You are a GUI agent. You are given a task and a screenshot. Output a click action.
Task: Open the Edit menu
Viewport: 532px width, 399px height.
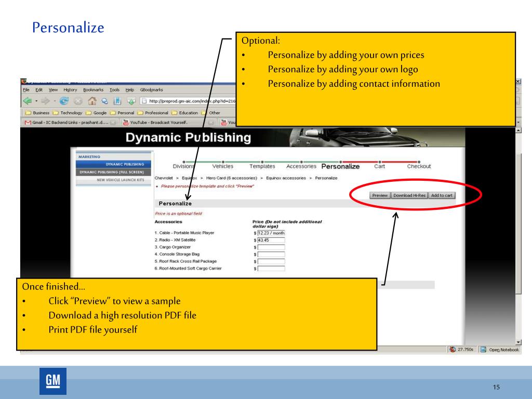[39, 90]
